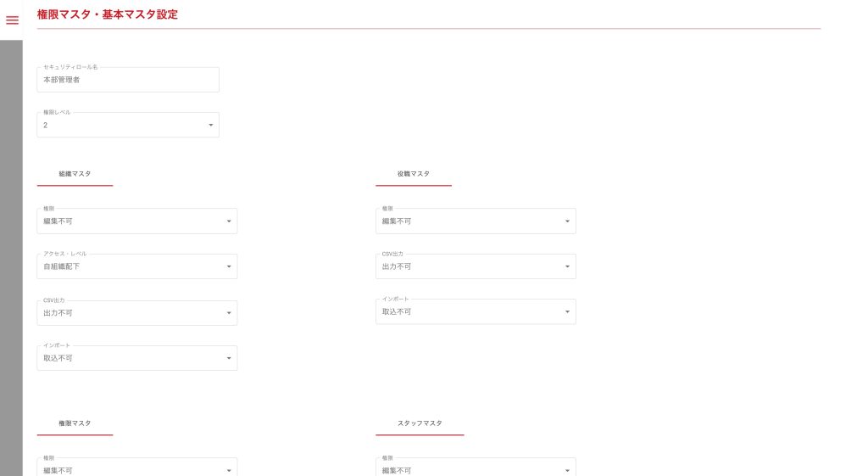Click arrow icon on 役職マスタ インポート field
The width and height of the screenshot is (868, 476).
[567, 312]
